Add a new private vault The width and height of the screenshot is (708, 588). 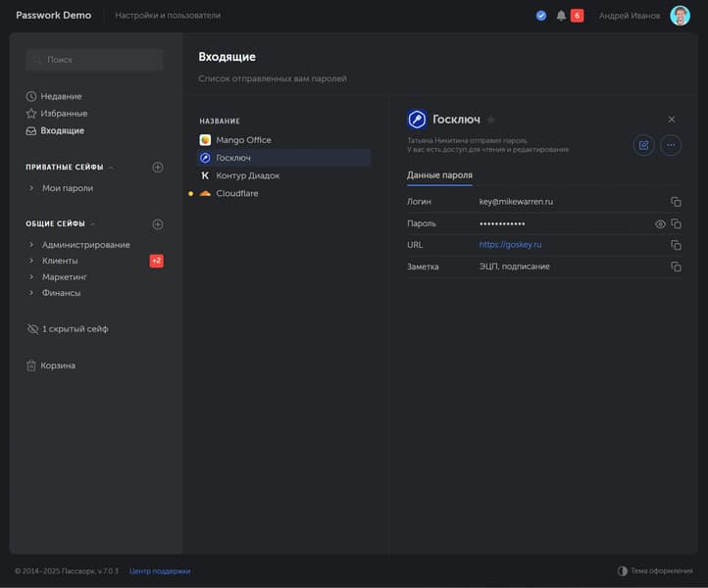[x=158, y=168]
